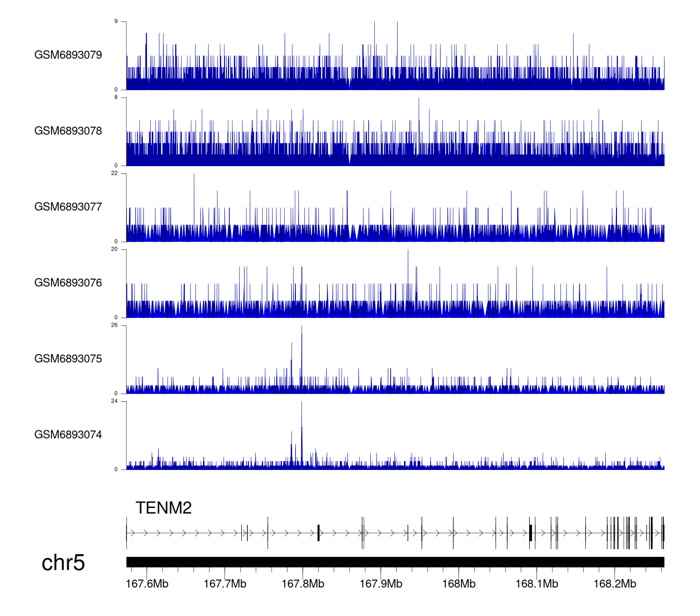This screenshot has height=616, width=700.
Task: Click the 167.8Mb axis tick label
Action: tap(303, 584)
